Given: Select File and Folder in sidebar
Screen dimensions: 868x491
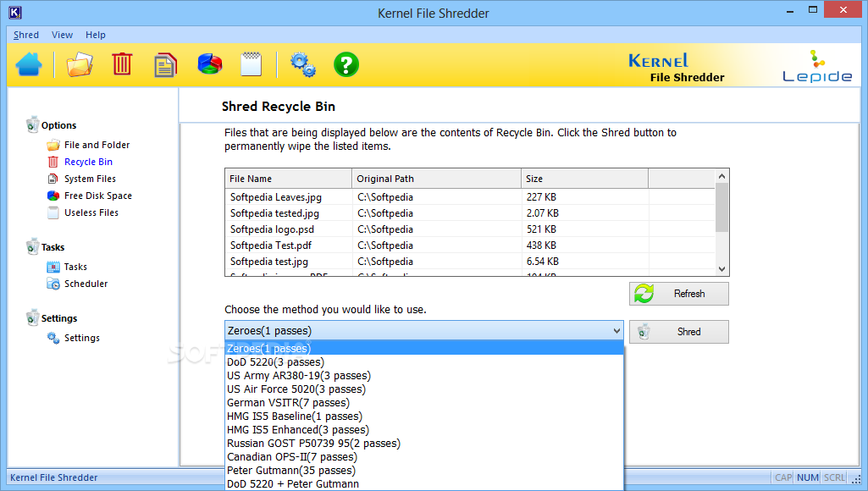Looking at the screenshot, I should click(x=97, y=145).
